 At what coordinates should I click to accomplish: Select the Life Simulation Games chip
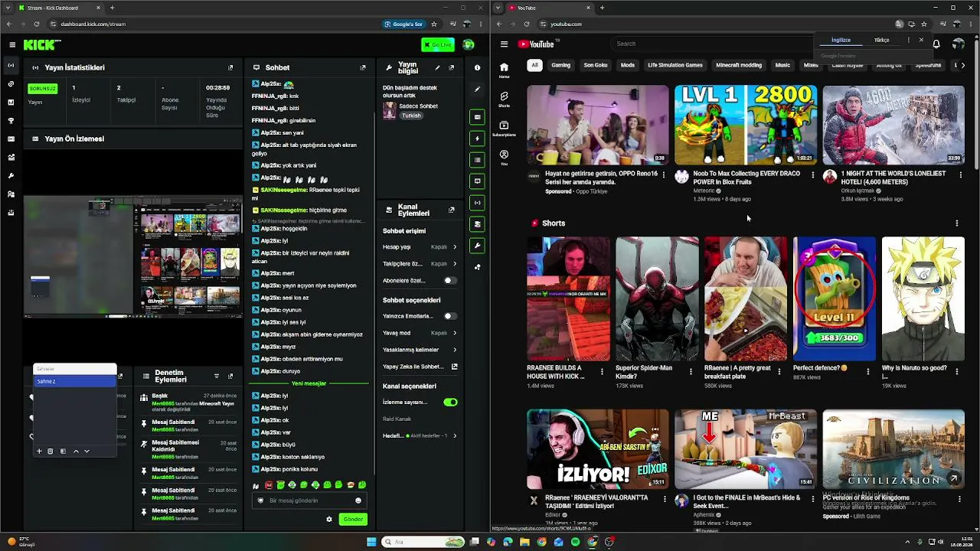click(675, 65)
